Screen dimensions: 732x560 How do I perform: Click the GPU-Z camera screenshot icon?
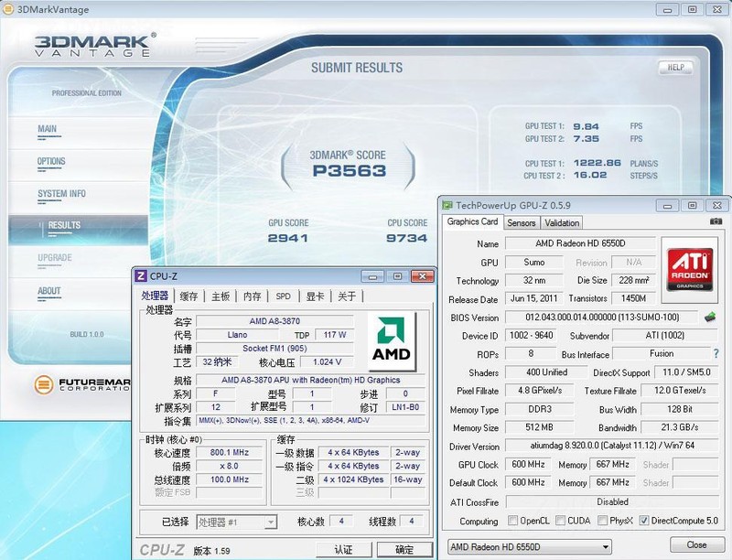pyautogui.click(x=716, y=221)
